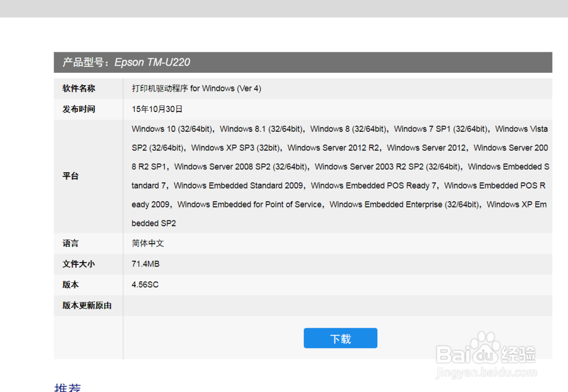Click platform text Windows Embedded Standard 2009
Screen dimensions: 568x392
[x=239, y=186]
